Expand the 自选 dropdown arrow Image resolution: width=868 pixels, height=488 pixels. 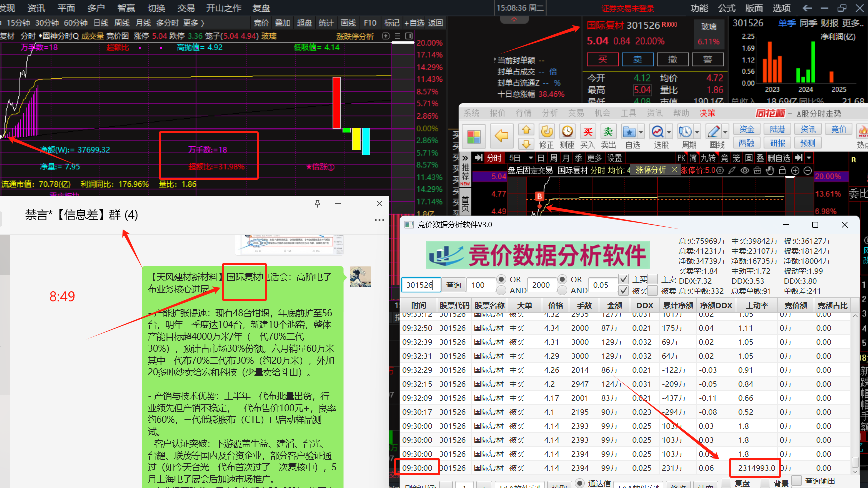click(x=641, y=132)
